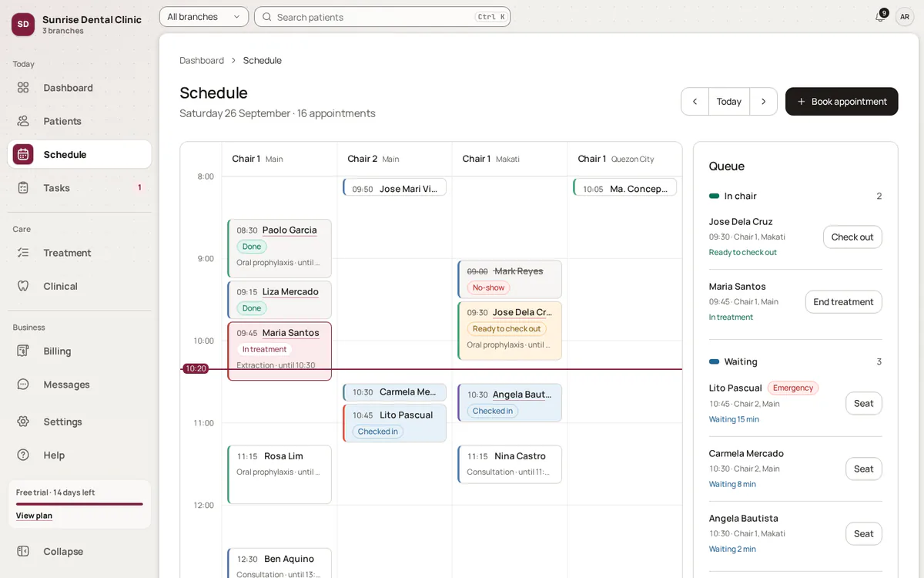
Task: Open the All branches dropdown
Action: click(x=204, y=17)
